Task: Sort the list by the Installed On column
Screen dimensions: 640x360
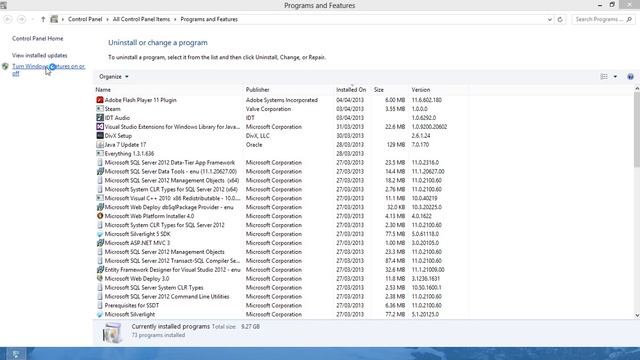Action: point(351,90)
